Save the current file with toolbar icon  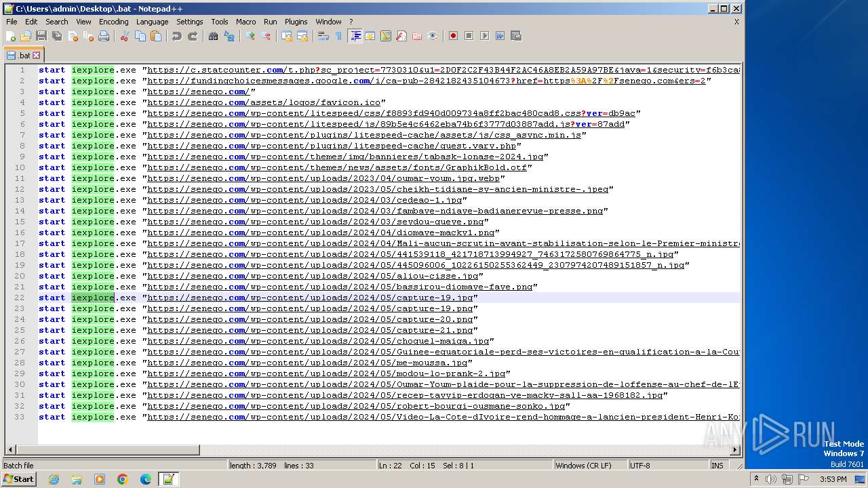tap(41, 36)
